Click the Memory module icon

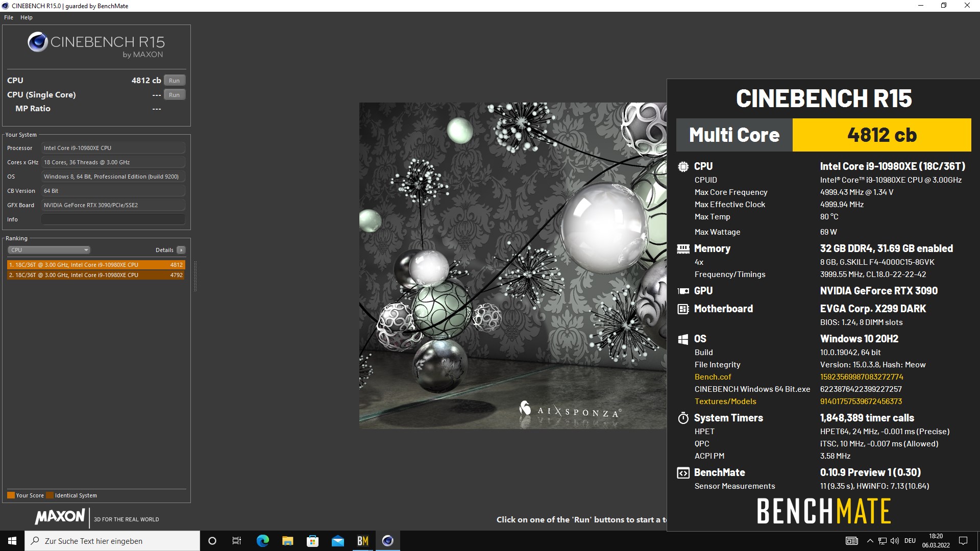[683, 248]
